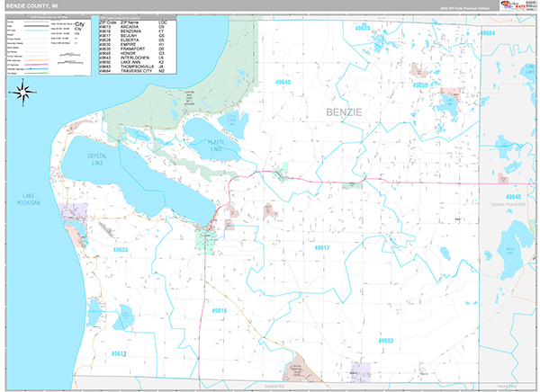Click the 49640 ZIP label on map

click(283, 82)
